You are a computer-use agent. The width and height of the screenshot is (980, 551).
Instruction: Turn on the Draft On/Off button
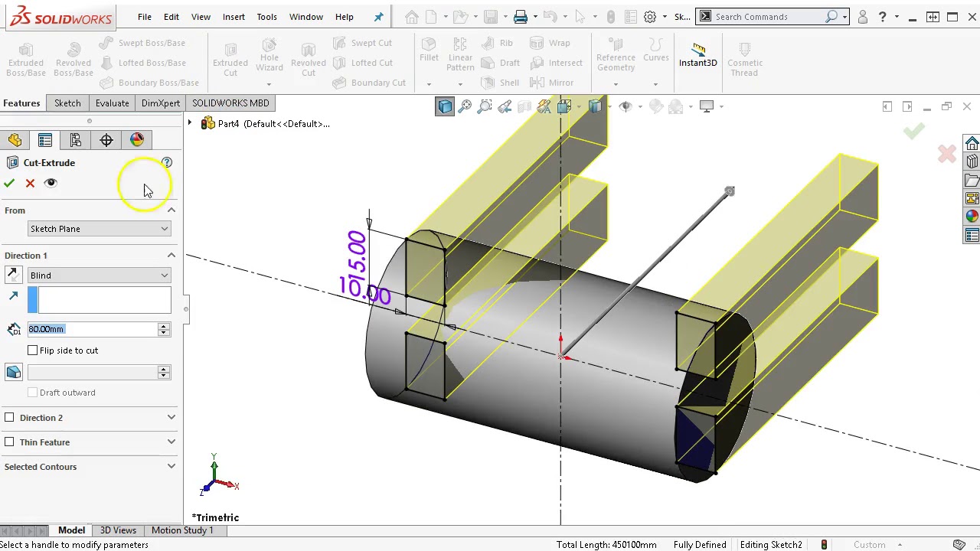tap(13, 373)
